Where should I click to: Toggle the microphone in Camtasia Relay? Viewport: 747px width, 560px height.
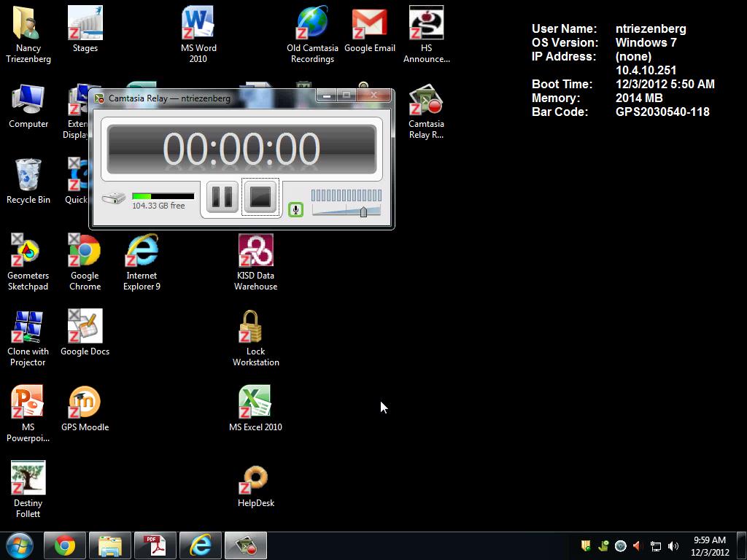296,209
